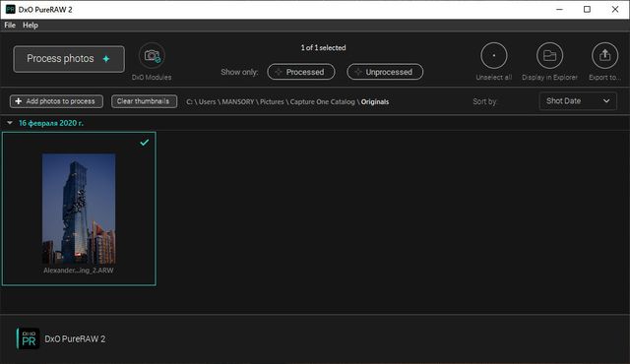Click the Process photos button
This screenshot has width=630, height=364.
[69, 59]
